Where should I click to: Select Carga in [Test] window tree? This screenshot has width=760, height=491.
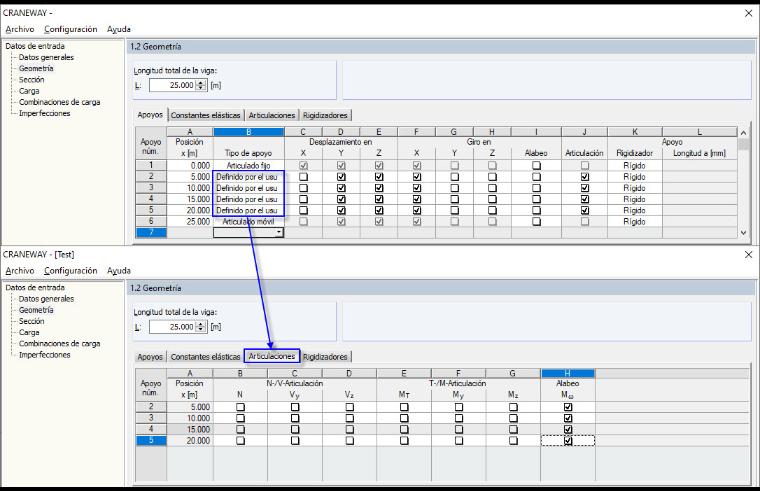(x=29, y=332)
